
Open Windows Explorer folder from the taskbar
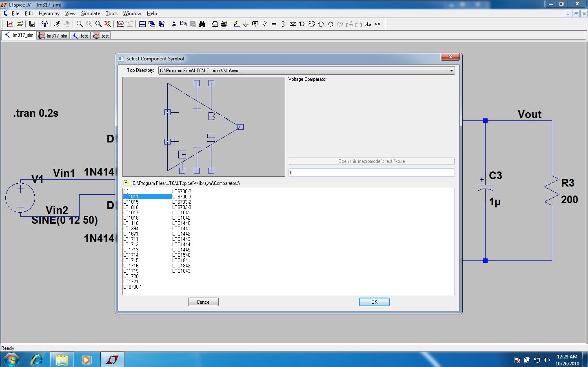[x=62, y=360]
